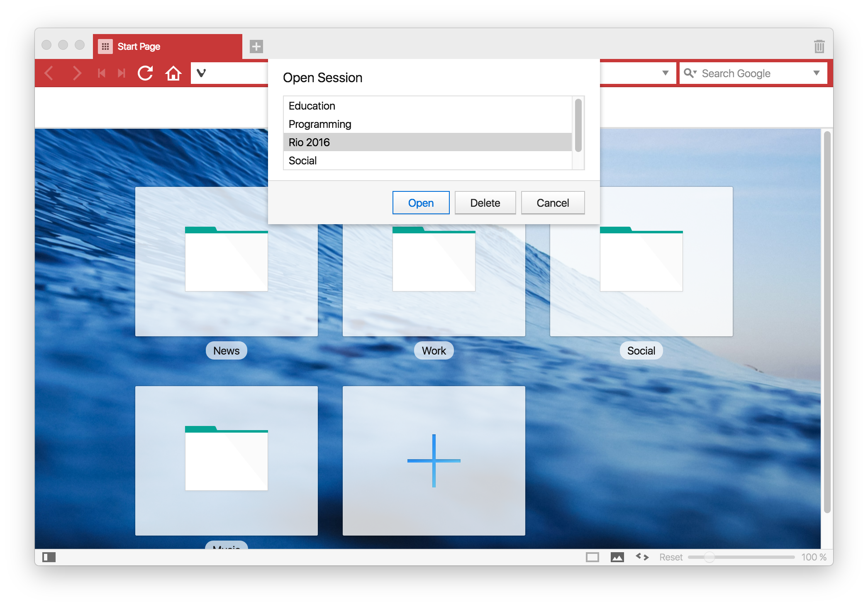Click the Start Page speed dial grid icon
Image resolution: width=868 pixels, height=607 pixels.
pos(105,46)
